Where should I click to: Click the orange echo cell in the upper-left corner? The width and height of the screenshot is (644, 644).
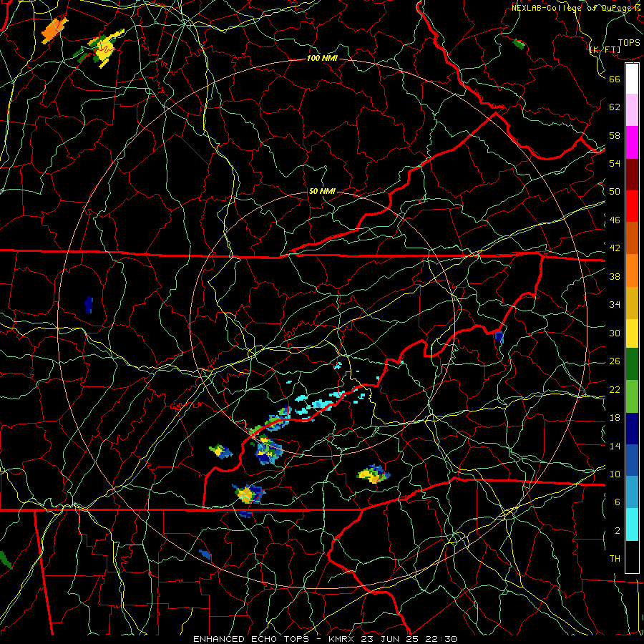[54, 30]
